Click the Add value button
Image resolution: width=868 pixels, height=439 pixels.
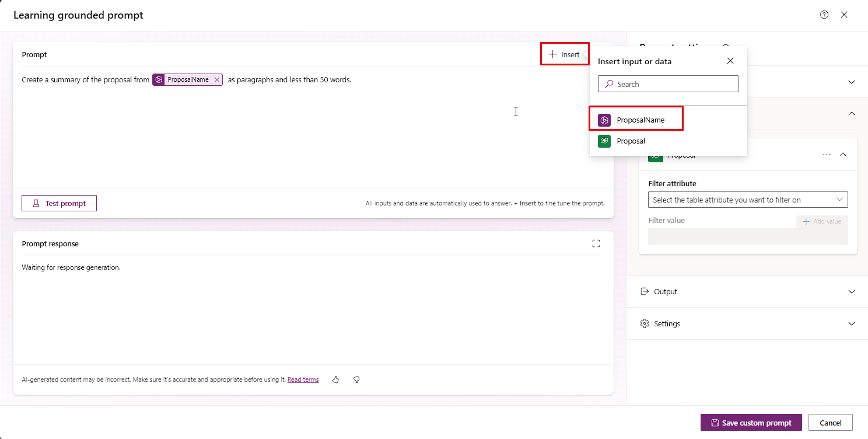point(822,221)
